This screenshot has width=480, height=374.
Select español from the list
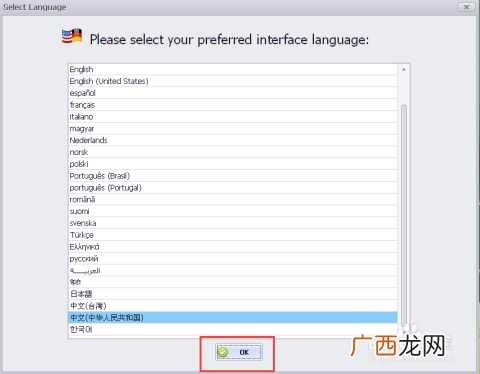(233, 93)
